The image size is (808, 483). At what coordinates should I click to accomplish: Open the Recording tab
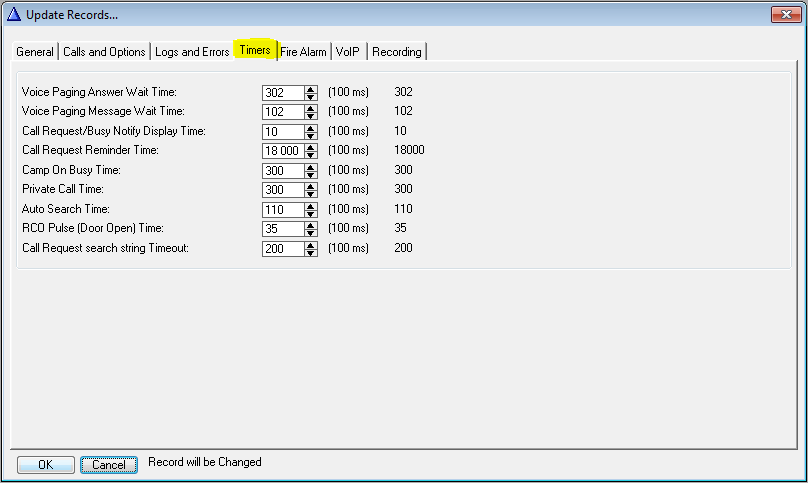397,52
